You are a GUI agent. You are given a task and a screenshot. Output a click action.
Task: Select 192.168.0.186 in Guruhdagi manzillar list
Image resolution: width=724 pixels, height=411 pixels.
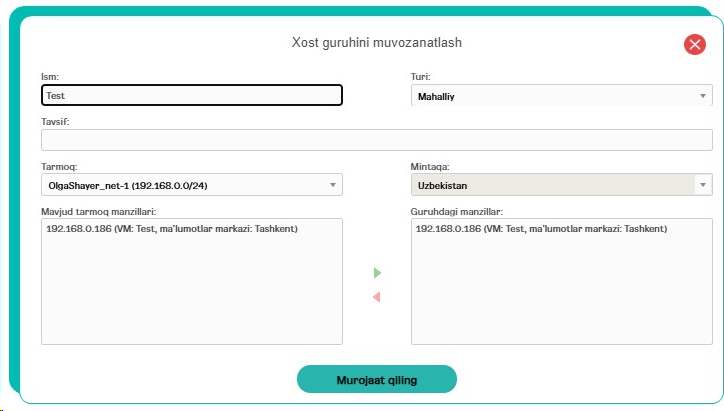point(541,229)
